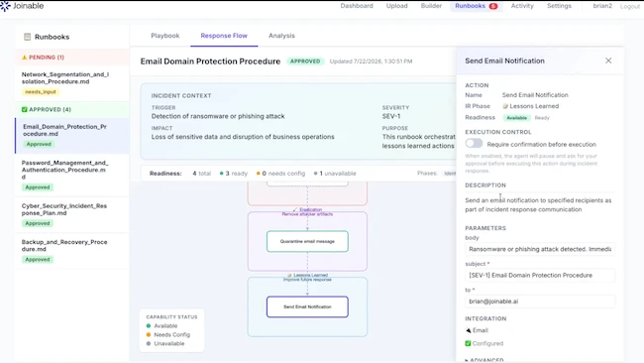644x363 pixels.
Task: Click the SEV-1 severity value
Action: coord(391,116)
